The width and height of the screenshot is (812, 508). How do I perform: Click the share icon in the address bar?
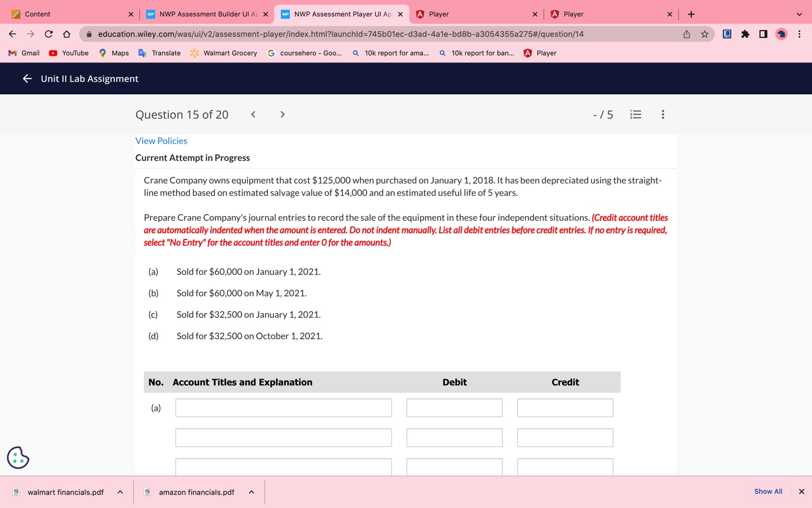[686, 34]
